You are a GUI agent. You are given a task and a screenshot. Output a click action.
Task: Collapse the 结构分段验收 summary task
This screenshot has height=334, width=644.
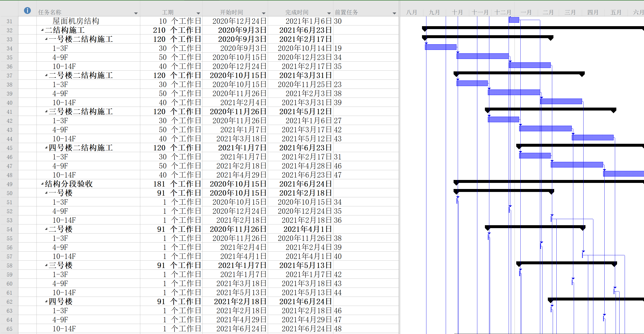[42, 184]
